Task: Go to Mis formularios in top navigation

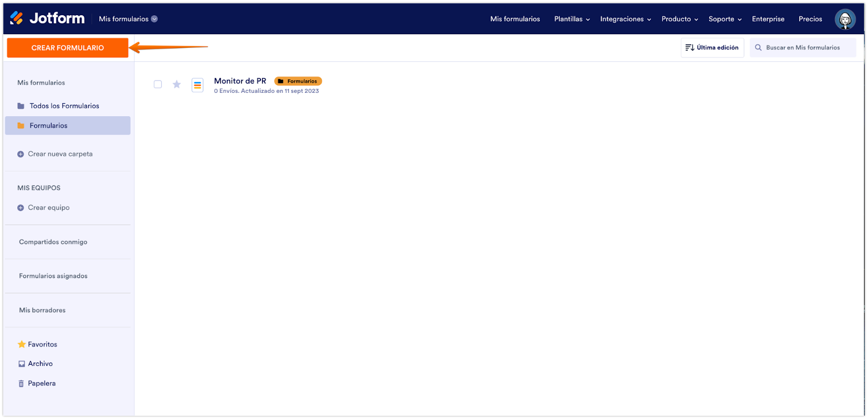Action: click(515, 19)
